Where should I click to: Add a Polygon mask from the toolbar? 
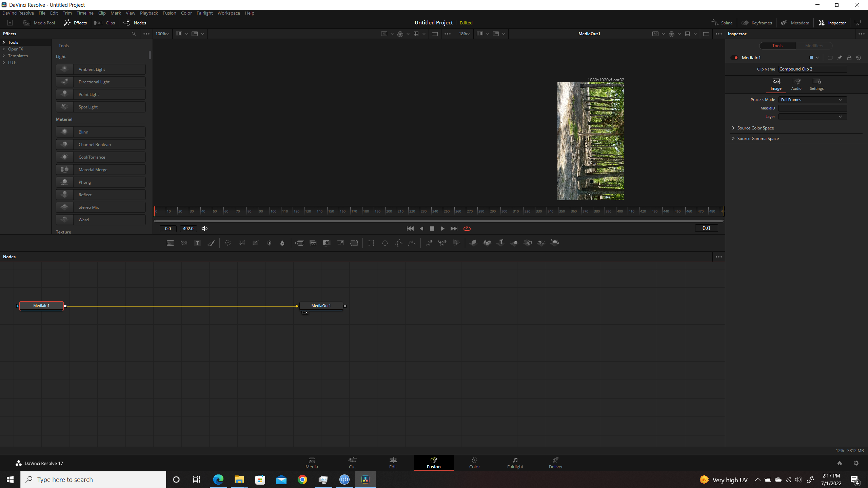tap(398, 243)
